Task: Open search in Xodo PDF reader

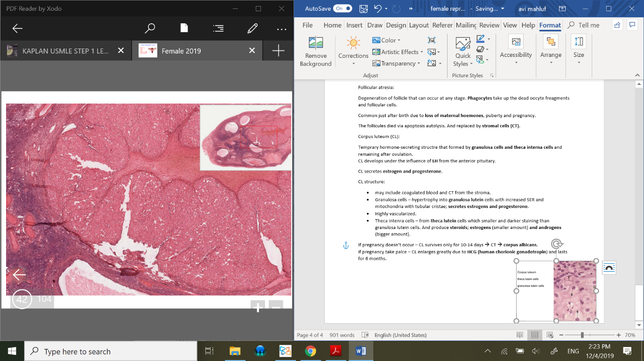Action: pos(150,28)
